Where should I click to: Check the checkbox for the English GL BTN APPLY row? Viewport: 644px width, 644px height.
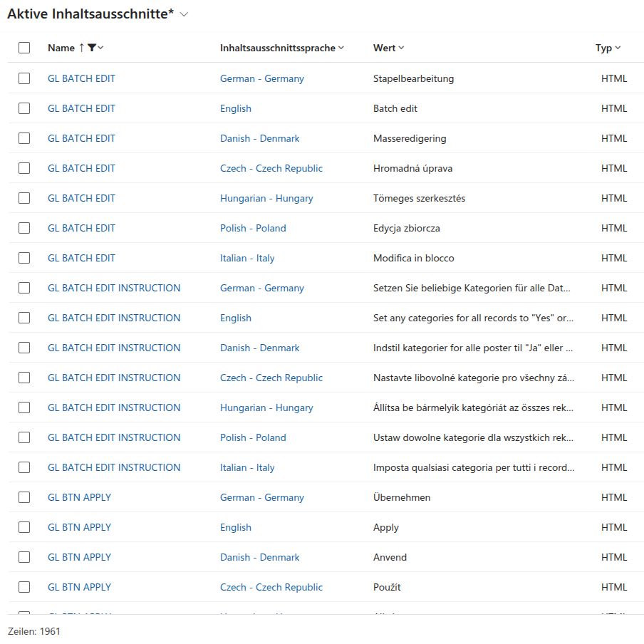click(x=24, y=527)
